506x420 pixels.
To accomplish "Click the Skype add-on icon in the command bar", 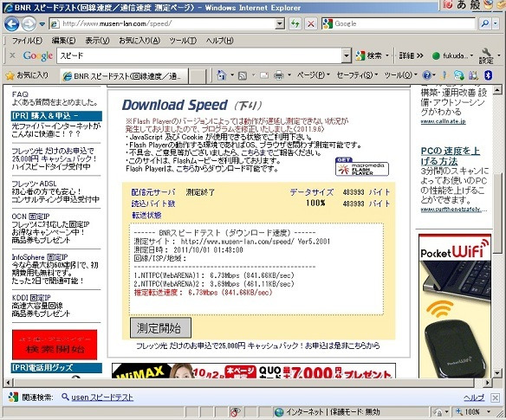I will (458, 75).
